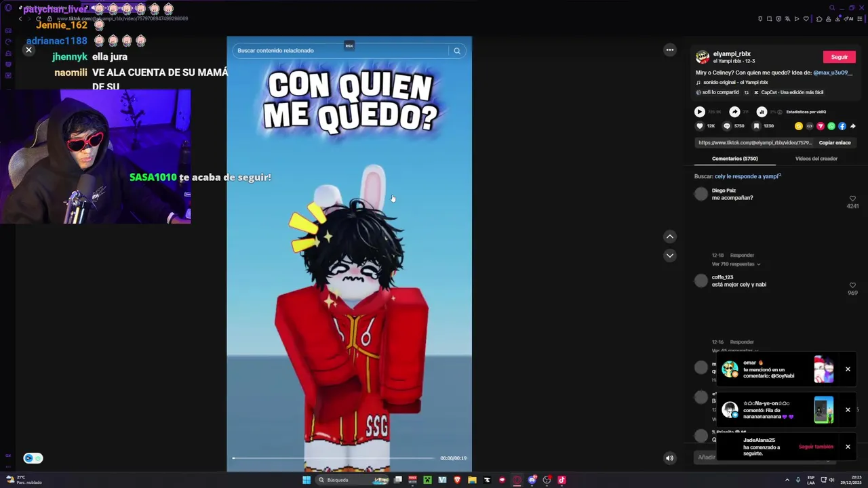868x488 pixels.
Task: Open the browser AI assistant icon
Action: 848,19
